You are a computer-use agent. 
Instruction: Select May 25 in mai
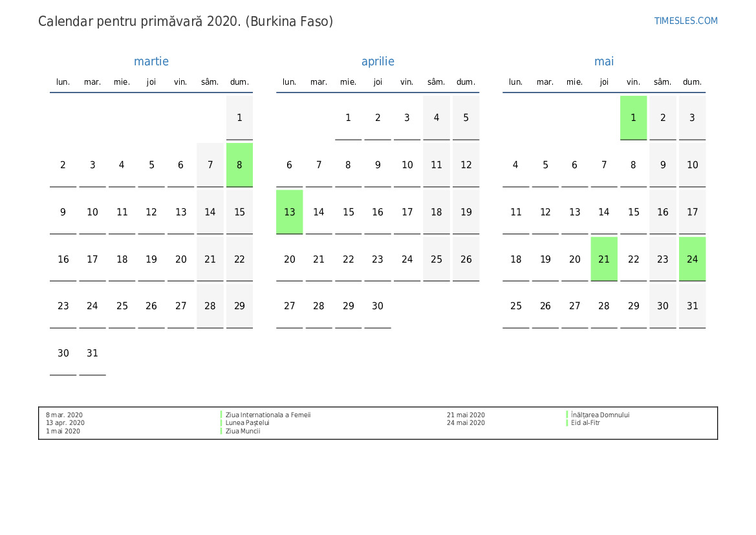click(x=515, y=306)
